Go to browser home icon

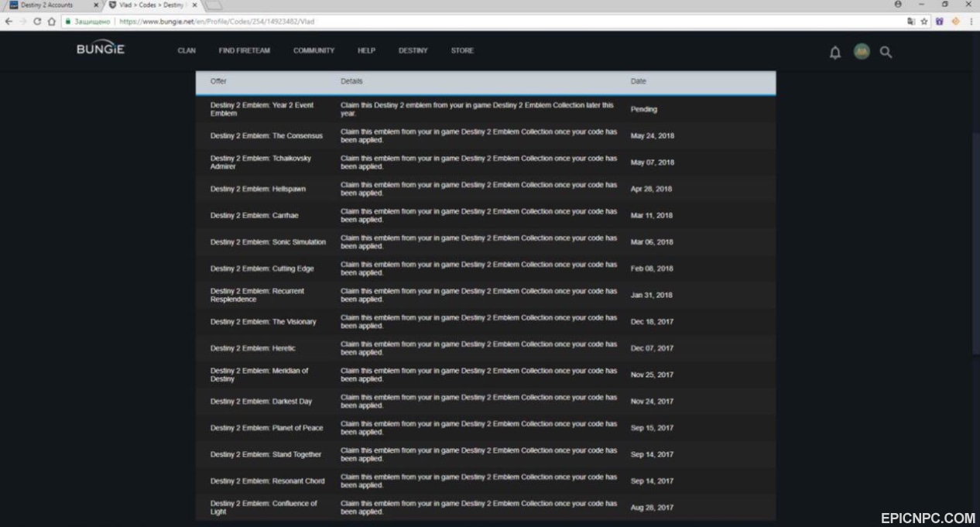(x=51, y=22)
